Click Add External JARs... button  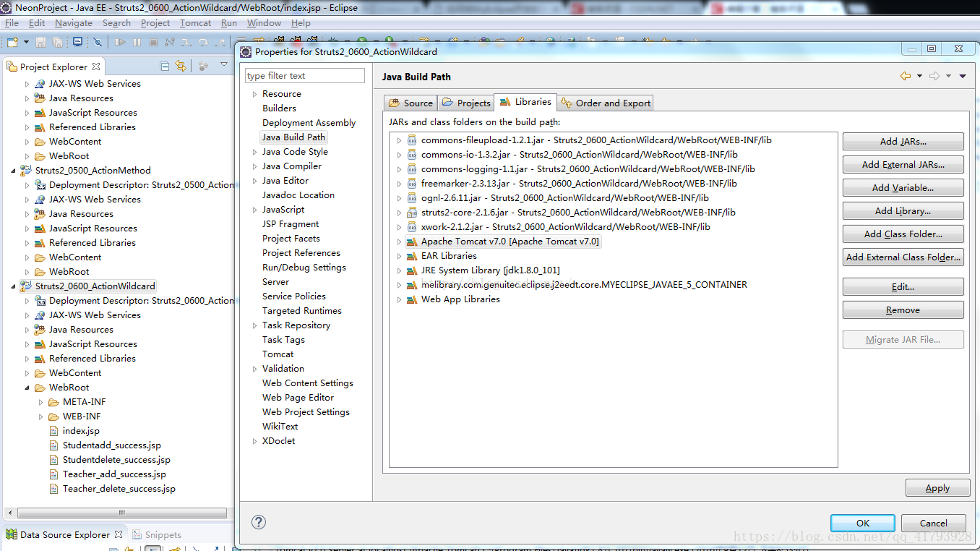[x=903, y=164]
